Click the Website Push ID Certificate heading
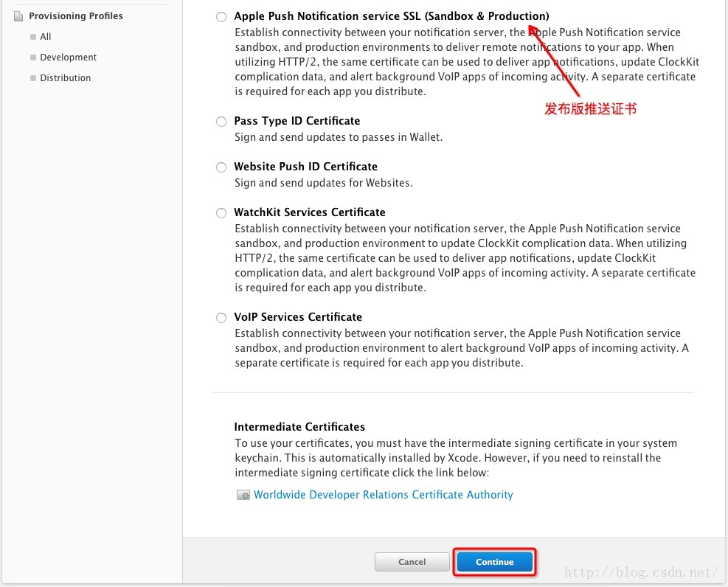Image resolution: width=728 pixels, height=587 pixels. pos(305,167)
